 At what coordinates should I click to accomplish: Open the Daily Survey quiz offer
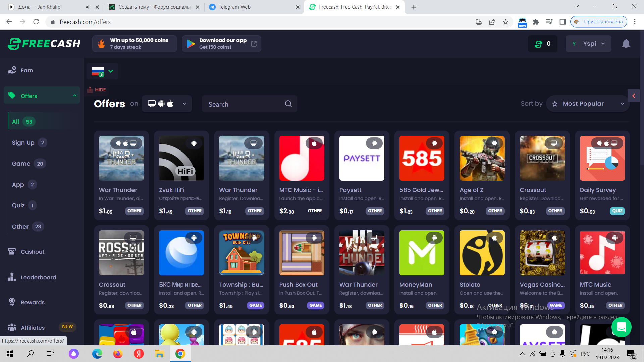pos(602,175)
